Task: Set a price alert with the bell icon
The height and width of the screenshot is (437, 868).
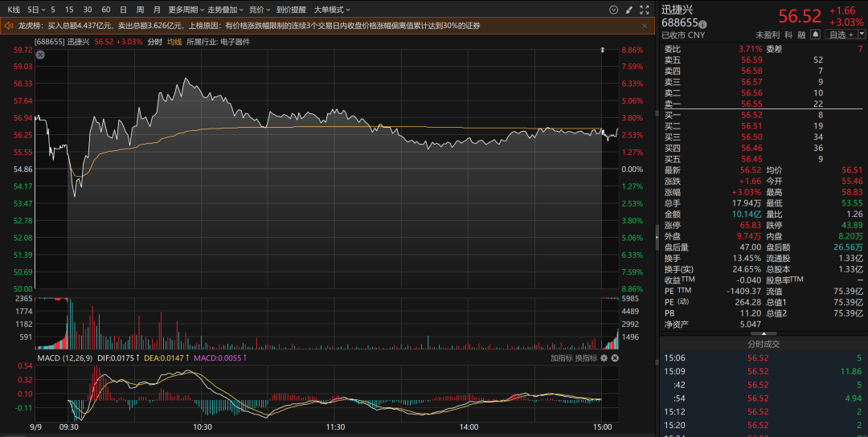Action: point(816,35)
